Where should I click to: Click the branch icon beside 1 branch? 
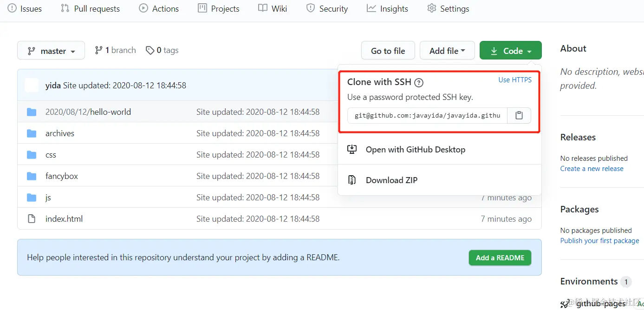[x=98, y=50]
